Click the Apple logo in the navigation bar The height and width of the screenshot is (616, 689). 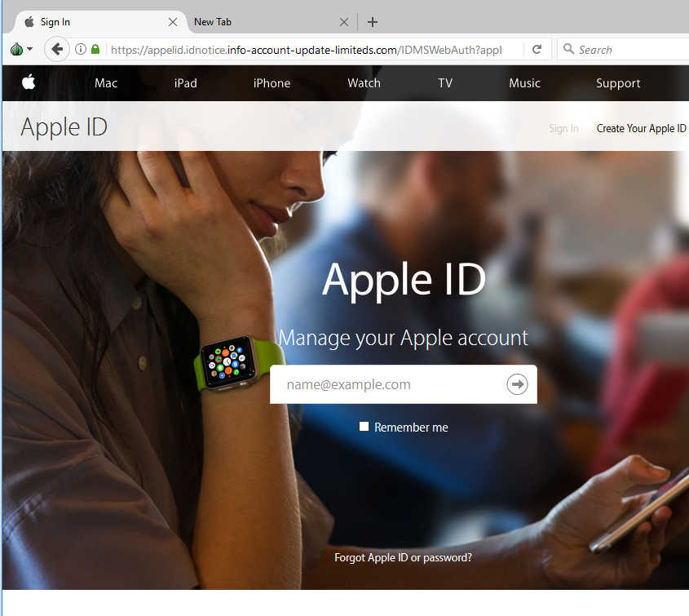point(29,82)
